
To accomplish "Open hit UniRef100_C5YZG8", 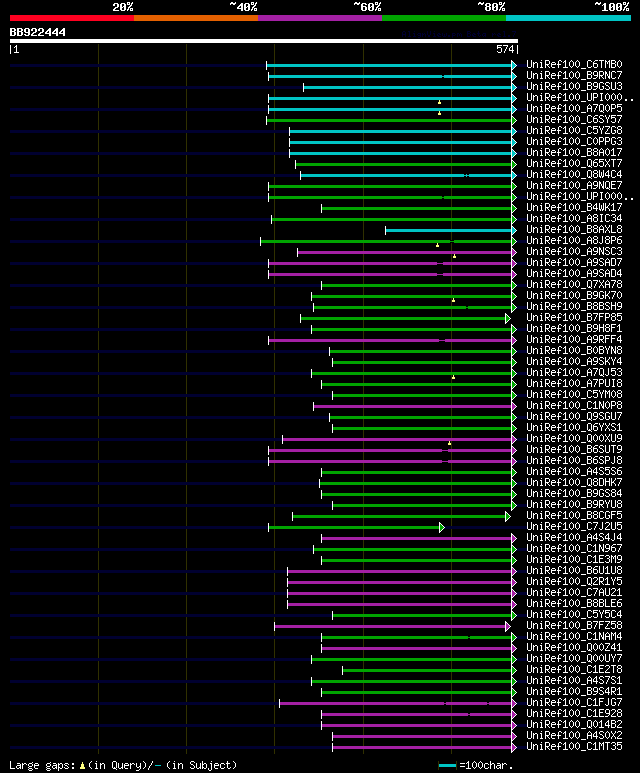I will tap(574, 131).
